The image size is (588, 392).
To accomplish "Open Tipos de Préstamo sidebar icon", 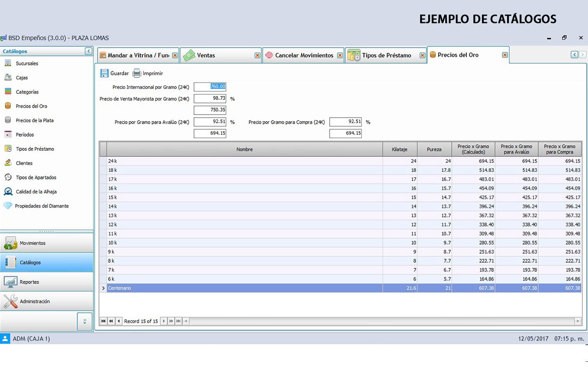I will 8,149.
